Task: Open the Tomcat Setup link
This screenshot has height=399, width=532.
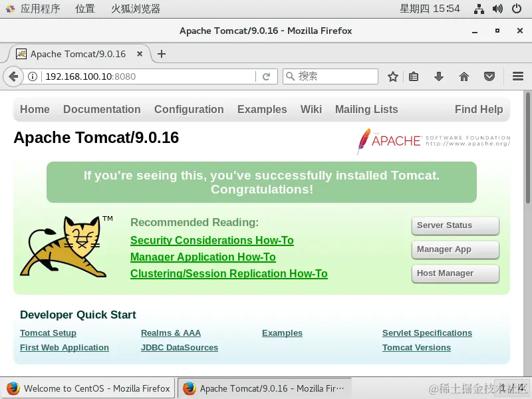Action: tap(48, 333)
